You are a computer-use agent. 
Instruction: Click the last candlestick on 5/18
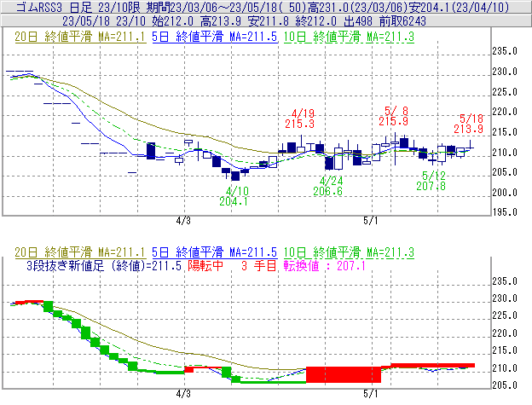471,144
